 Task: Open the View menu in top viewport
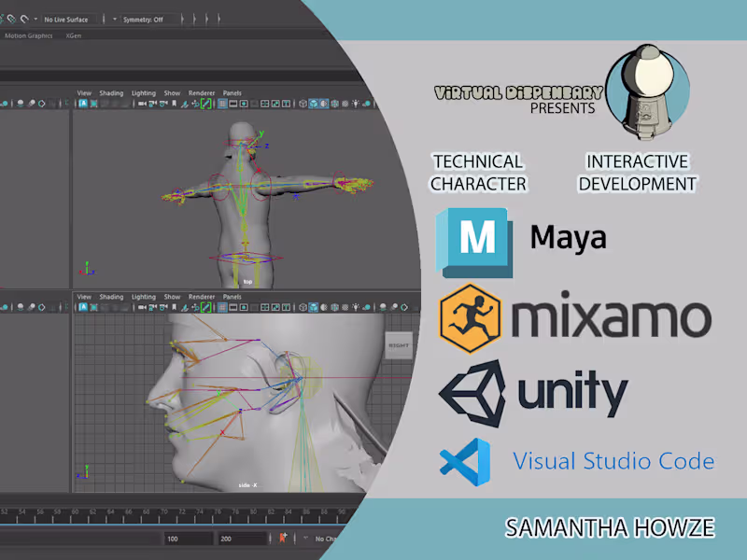tap(84, 92)
